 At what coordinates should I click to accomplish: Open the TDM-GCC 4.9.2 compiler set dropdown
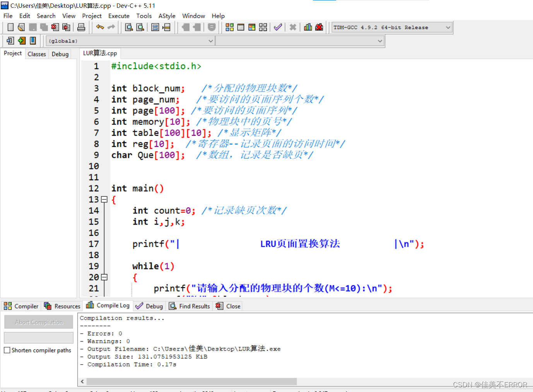[392, 27]
